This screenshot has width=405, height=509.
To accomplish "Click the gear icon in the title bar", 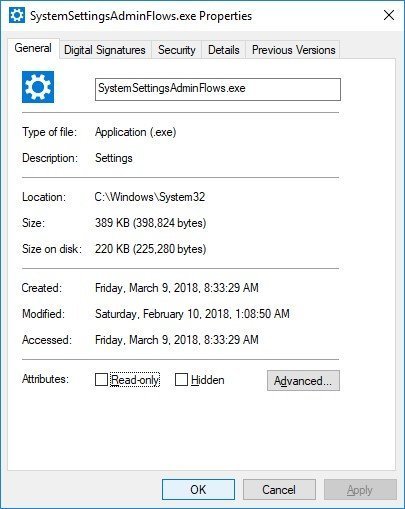I will click(17, 15).
